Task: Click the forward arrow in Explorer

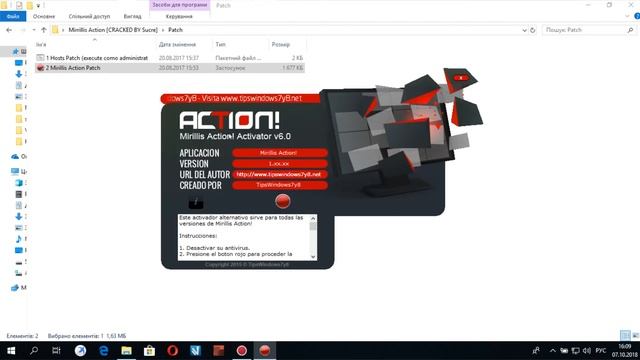Action: tap(23, 30)
